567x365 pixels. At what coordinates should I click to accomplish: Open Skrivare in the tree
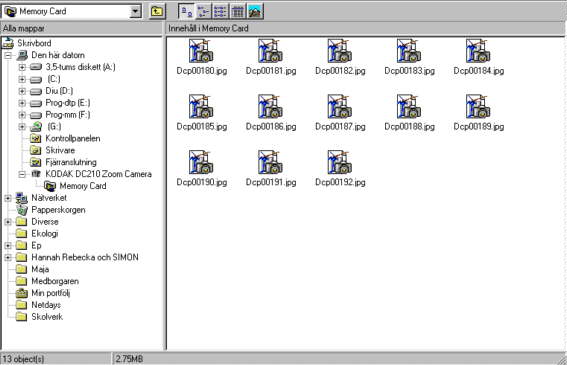pyautogui.click(x=60, y=150)
